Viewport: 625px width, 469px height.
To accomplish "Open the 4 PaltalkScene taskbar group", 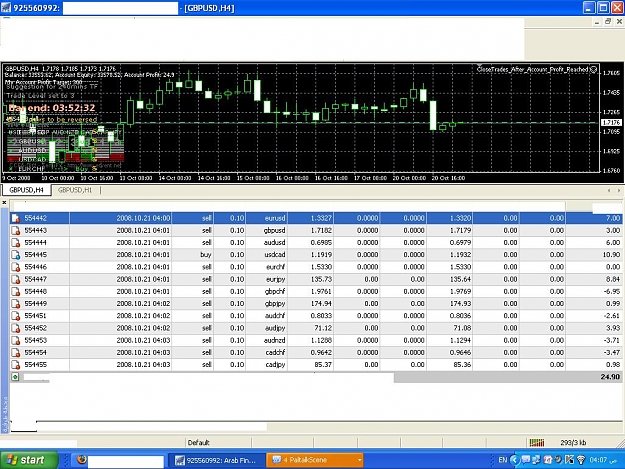I will (314, 460).
